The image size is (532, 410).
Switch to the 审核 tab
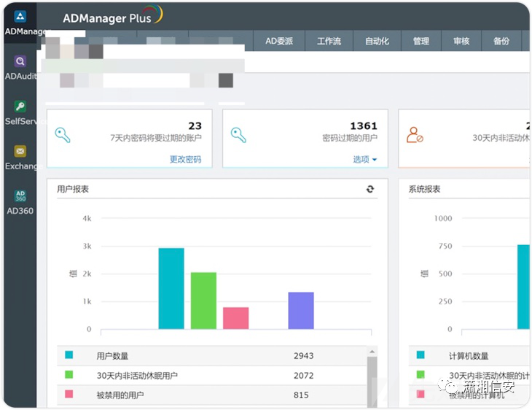[x=461, y=41]
